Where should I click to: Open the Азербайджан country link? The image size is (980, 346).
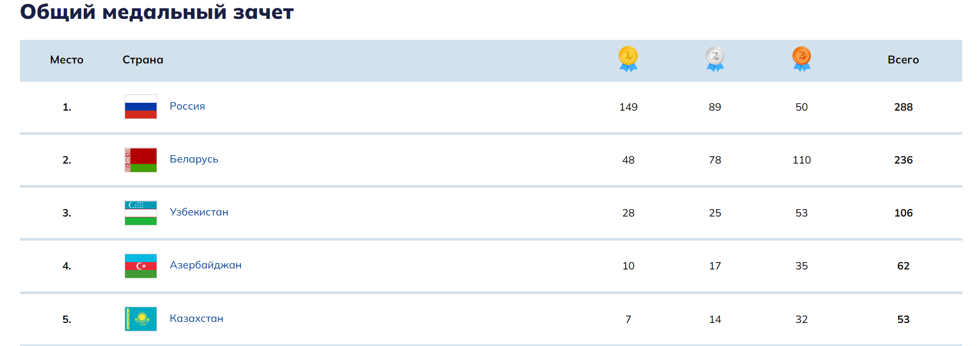tap(205, 265)
